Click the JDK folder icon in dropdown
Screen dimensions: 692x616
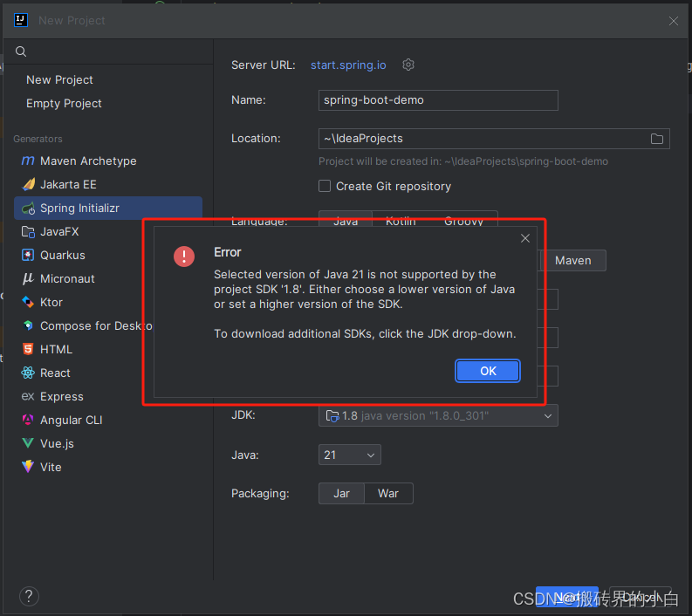click(x=332, y=415)
